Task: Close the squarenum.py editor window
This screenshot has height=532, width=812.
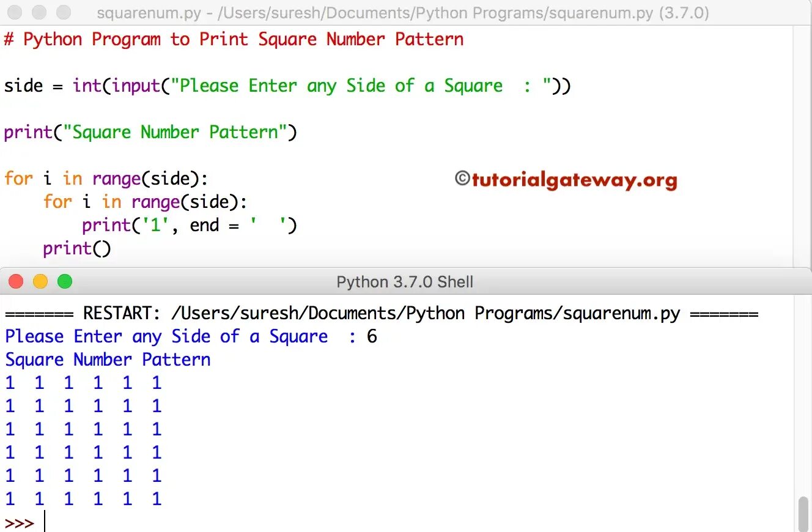Action: click(16, 12)
